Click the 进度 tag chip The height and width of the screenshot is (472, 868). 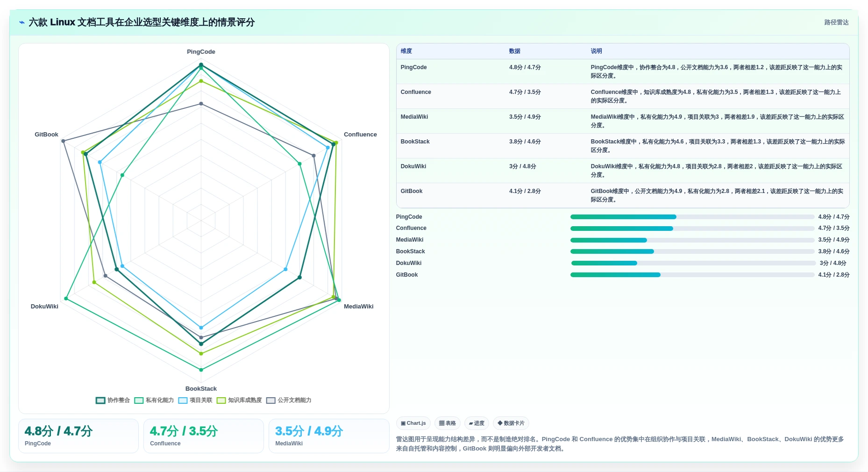pos(477,423)
